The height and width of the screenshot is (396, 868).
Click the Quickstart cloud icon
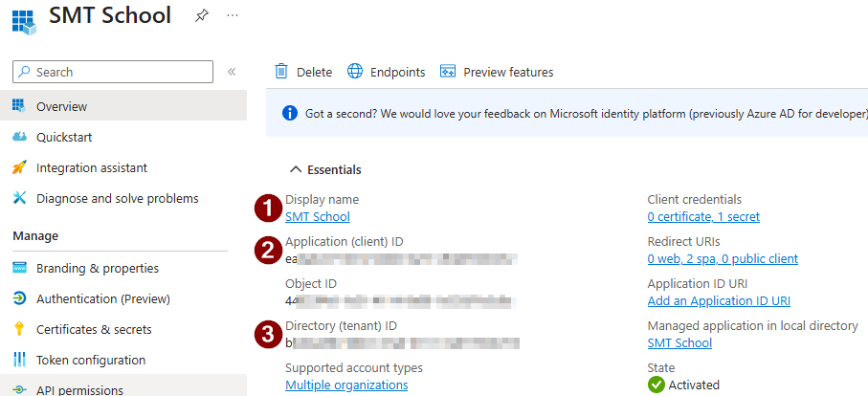[19, 137]
